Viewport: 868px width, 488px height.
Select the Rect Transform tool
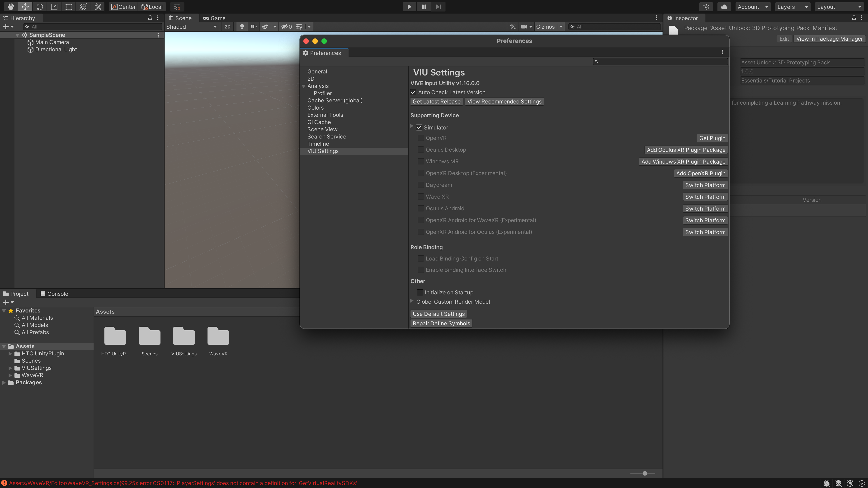69,7
